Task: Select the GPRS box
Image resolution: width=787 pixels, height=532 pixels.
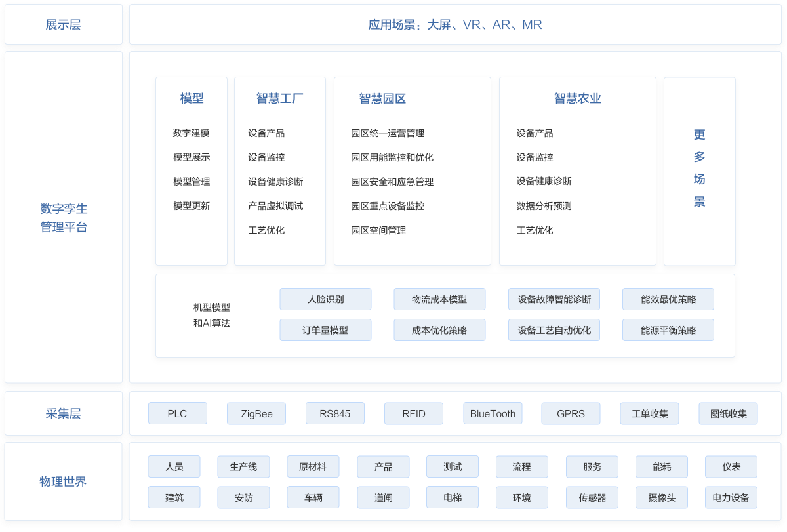Action: click(571, 413)
